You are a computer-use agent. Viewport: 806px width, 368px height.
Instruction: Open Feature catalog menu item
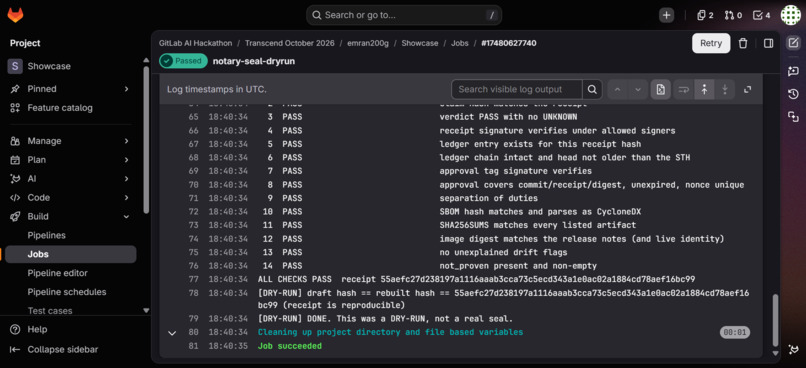[71, 108]
